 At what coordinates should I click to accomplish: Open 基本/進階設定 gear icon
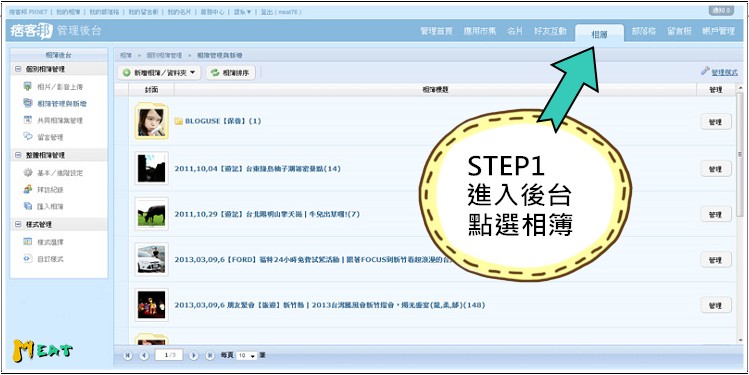tap(28, 172)
